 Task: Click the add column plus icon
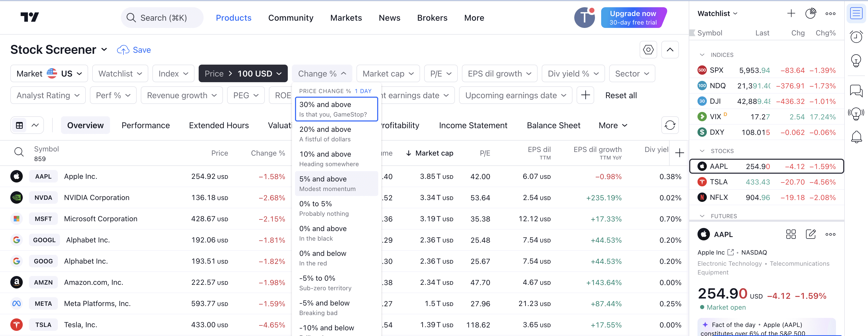point(679,153)
